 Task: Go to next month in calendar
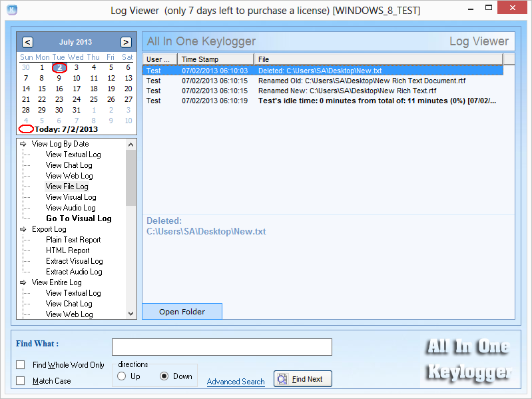pos(126,42)
